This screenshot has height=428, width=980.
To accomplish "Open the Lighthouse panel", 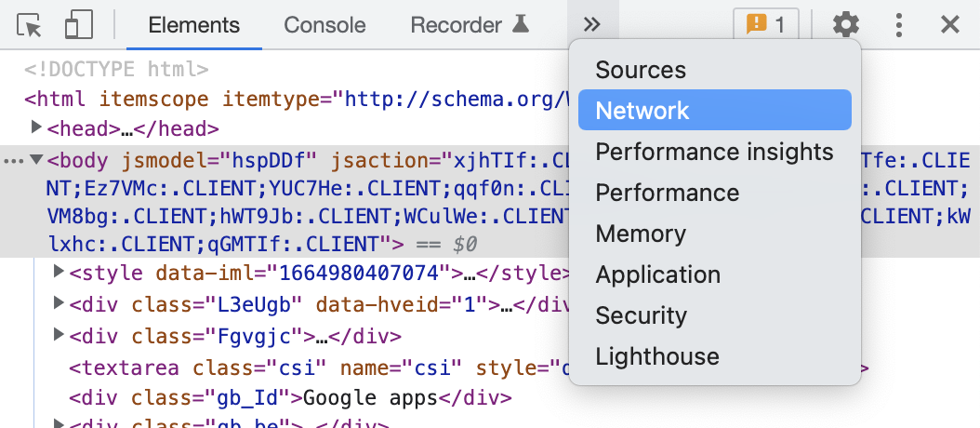I will coord(656,356).
